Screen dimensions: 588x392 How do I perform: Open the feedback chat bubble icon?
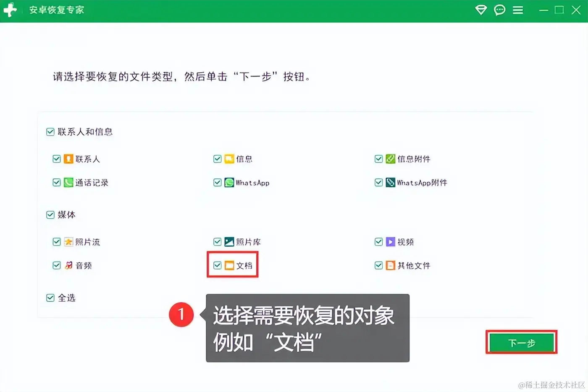point(499,10)
